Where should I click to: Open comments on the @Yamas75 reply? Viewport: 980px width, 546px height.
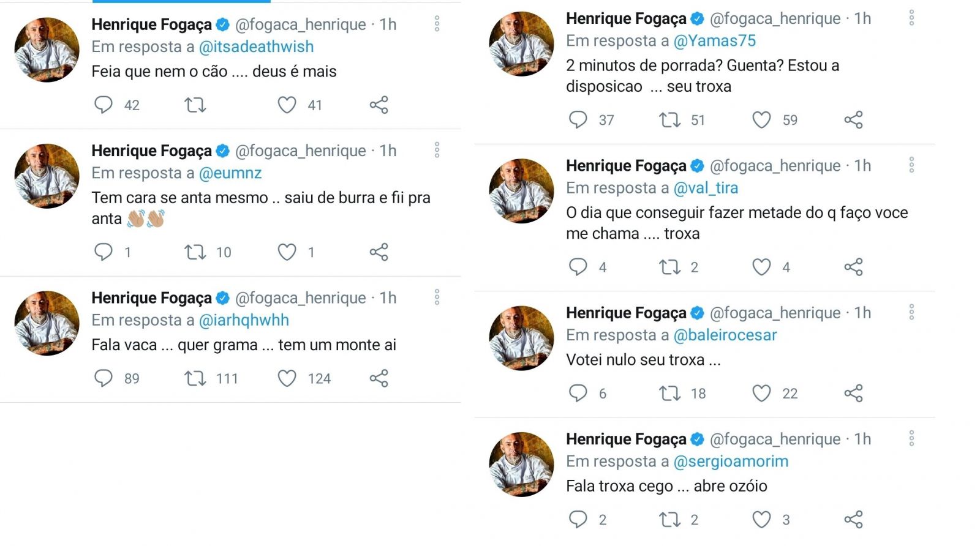(578, 120)
